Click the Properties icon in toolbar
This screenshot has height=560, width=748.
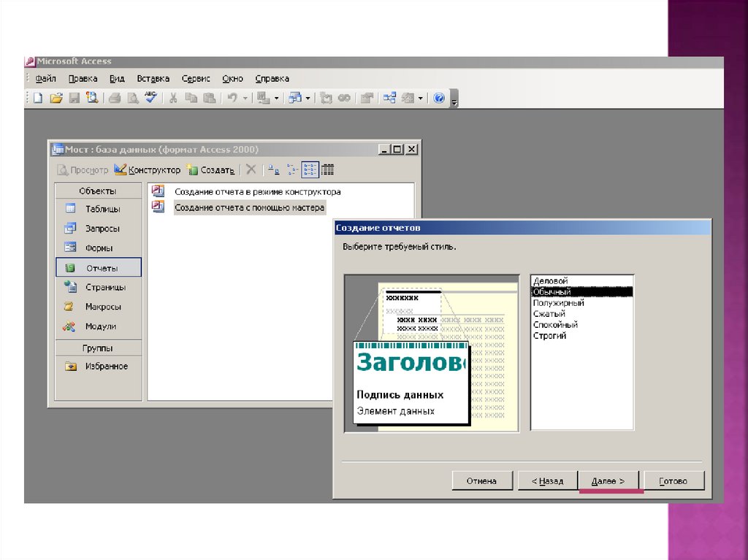click(367, 99)
